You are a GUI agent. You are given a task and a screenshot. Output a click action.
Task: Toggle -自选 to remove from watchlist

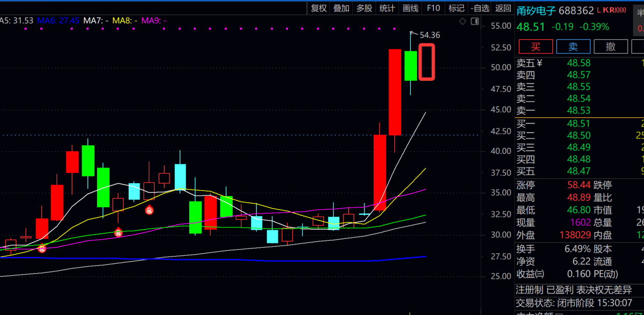click(x=480, y=8)
